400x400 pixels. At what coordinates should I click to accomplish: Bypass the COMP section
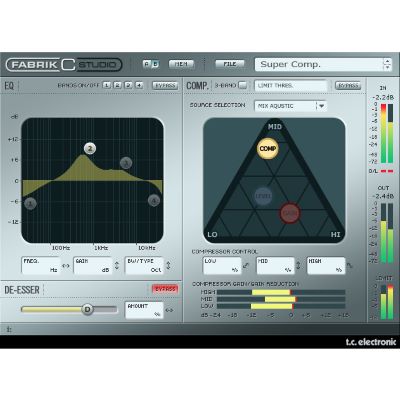point(348,85)
